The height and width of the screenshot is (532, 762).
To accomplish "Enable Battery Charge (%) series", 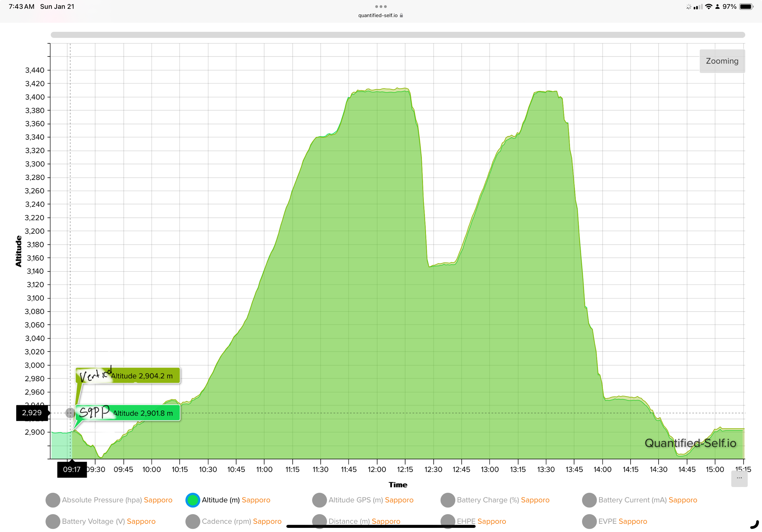I will point(447,500).
